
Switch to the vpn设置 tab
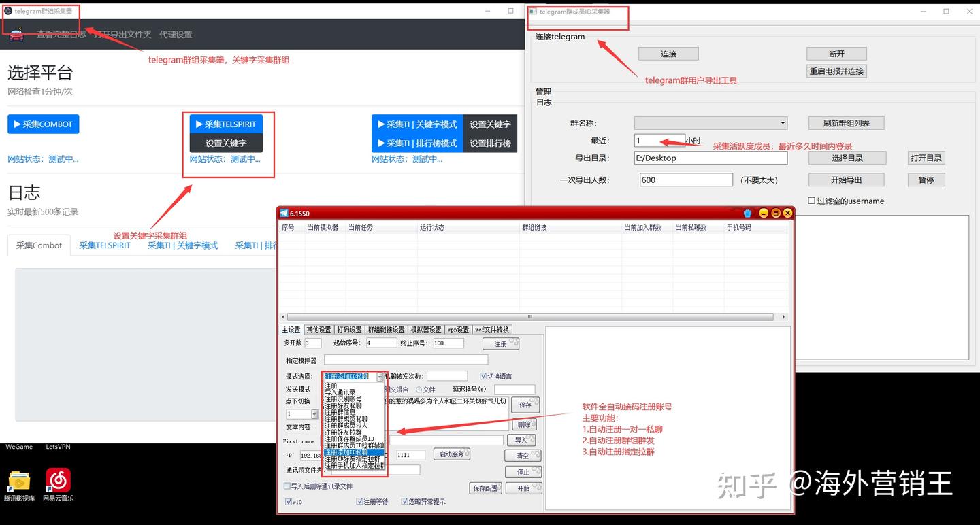[457, 329]
